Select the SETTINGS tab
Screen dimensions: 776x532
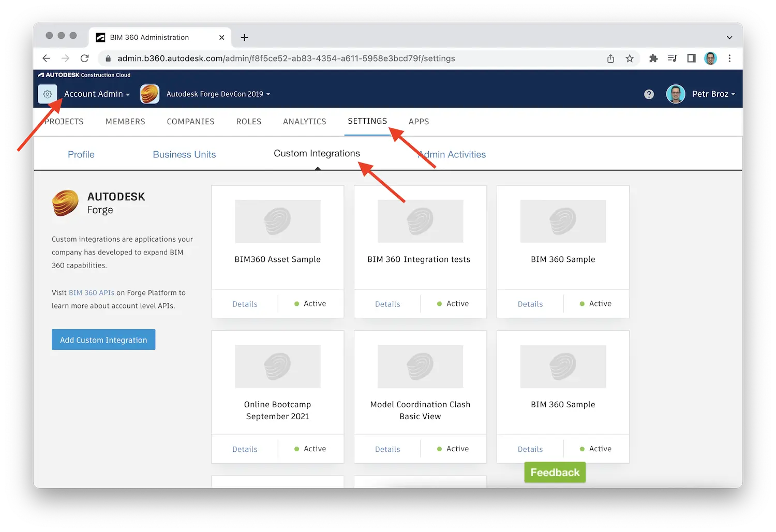(x=367, y=121)
